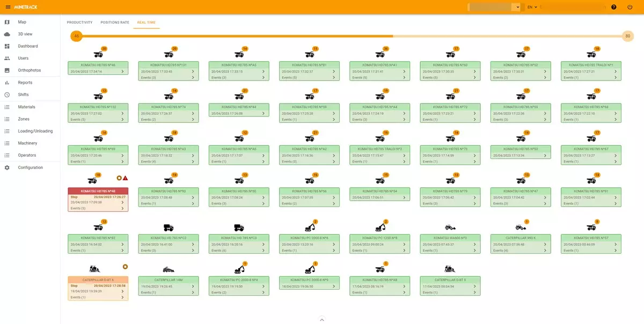644x324 pixels.
Task: Switch to the Positions Rate tab
Action: pyautogui.click(x=115, y=23)
